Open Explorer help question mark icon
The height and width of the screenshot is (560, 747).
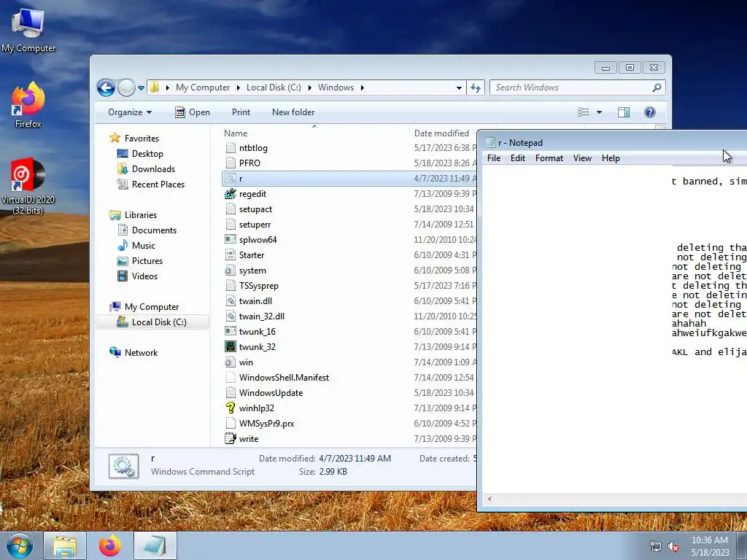tap(650, 112)
